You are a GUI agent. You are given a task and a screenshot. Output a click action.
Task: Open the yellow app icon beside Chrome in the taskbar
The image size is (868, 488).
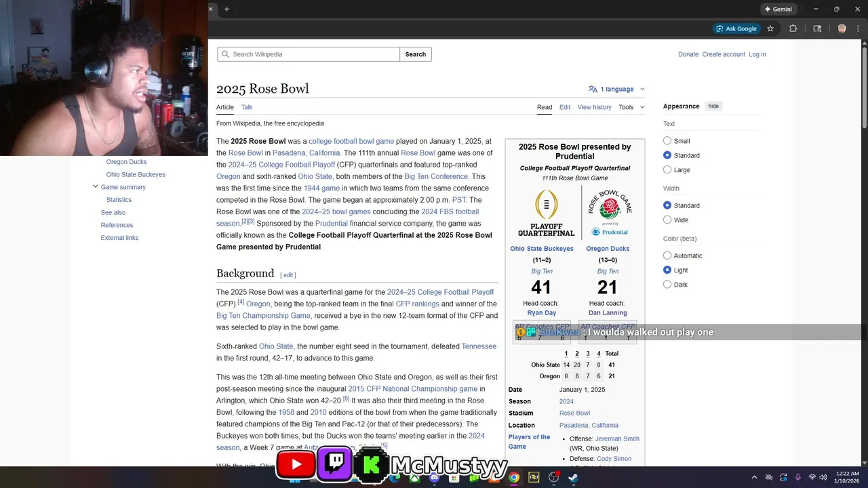click(x=534, y=478)
